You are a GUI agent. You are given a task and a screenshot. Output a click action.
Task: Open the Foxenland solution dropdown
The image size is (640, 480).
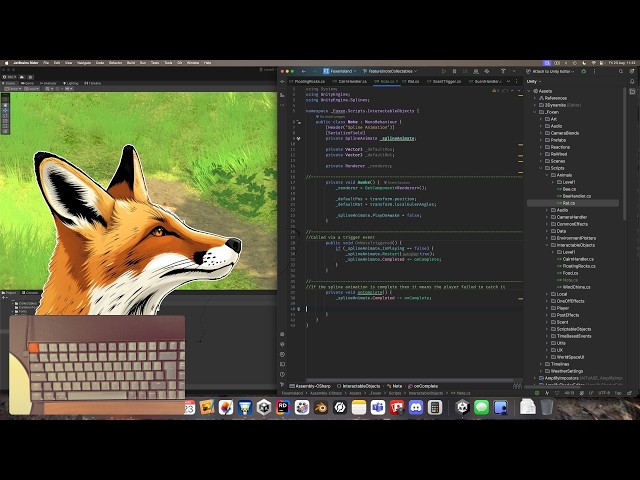(x=340, y=71)
